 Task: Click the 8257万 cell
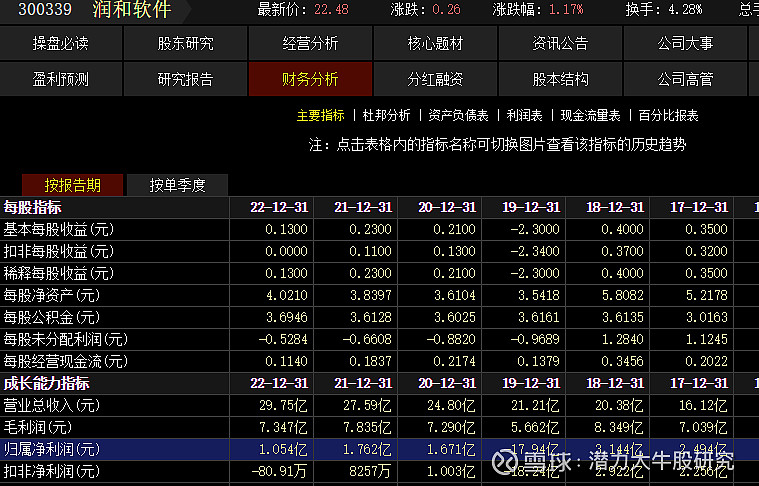(370, 471)
